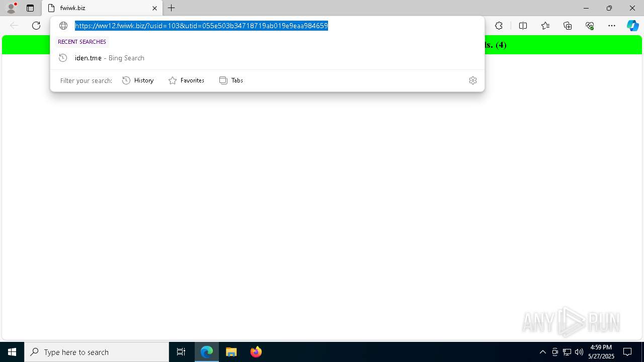This screenshot has width=644, height=362.
Task: Click the highlighted URL in address bar
Action: click(x=201, y=26)
